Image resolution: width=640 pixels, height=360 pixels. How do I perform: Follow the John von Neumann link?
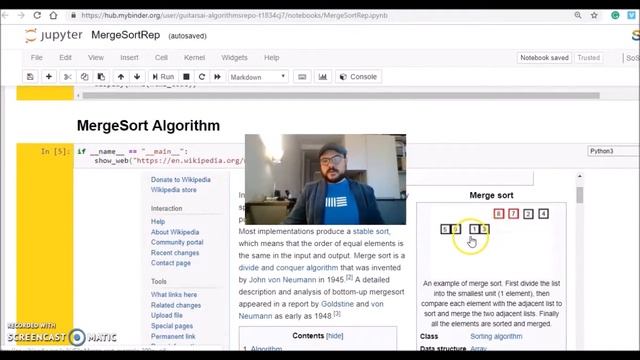coord(282,280)
